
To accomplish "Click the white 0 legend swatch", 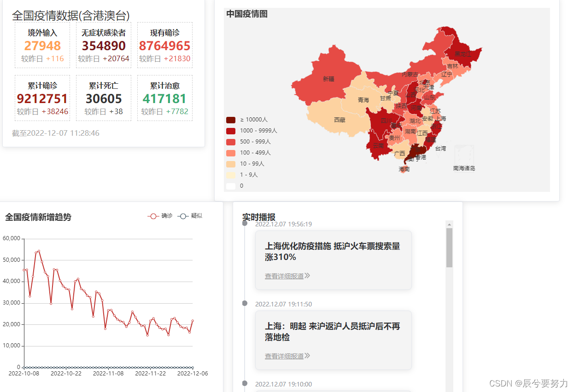I will 231,186.
